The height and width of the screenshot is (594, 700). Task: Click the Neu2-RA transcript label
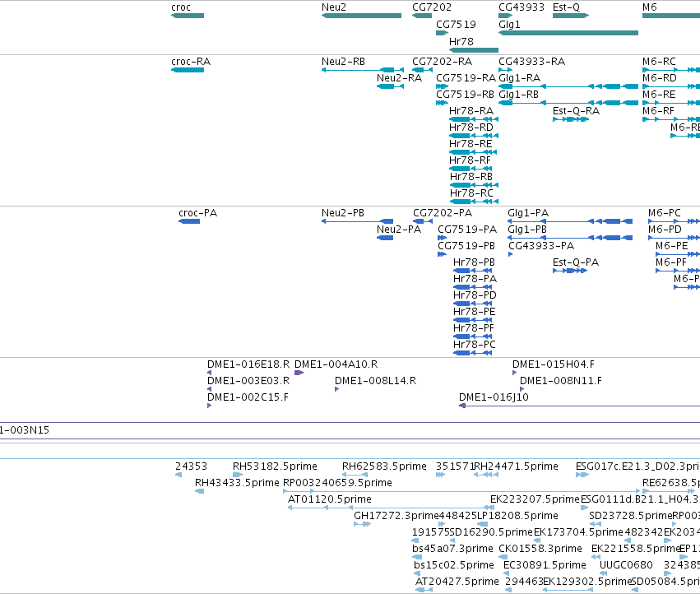(399, 77)
